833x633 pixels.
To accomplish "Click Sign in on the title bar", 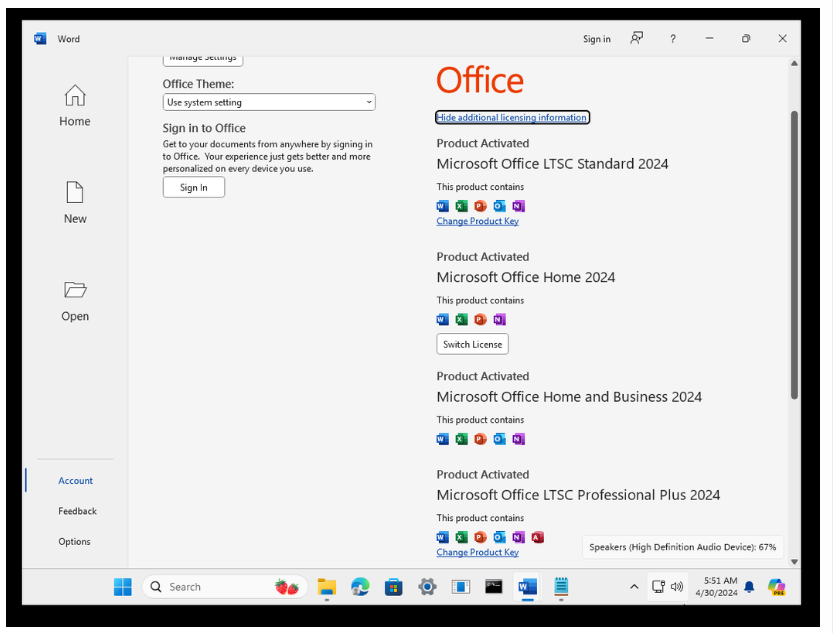I will pos(597,39).
